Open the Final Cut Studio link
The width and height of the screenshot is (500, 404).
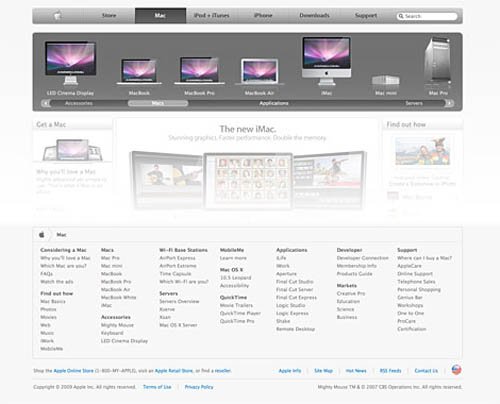[x=295, y=282]
